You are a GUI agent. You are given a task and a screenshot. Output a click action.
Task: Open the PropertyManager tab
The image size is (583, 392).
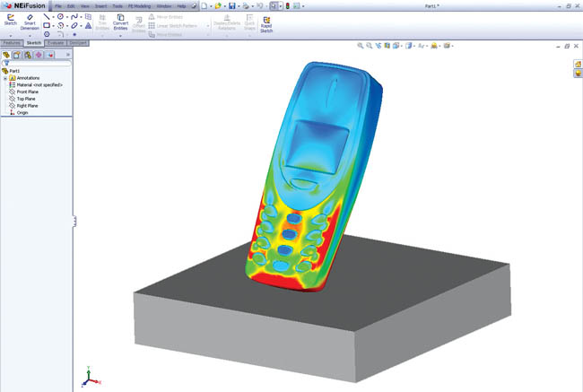(x=17, y=55)
